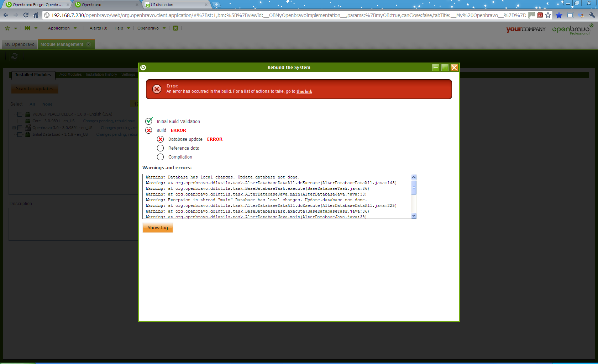Close the Rebuild the System dialog

pos(454,68)
